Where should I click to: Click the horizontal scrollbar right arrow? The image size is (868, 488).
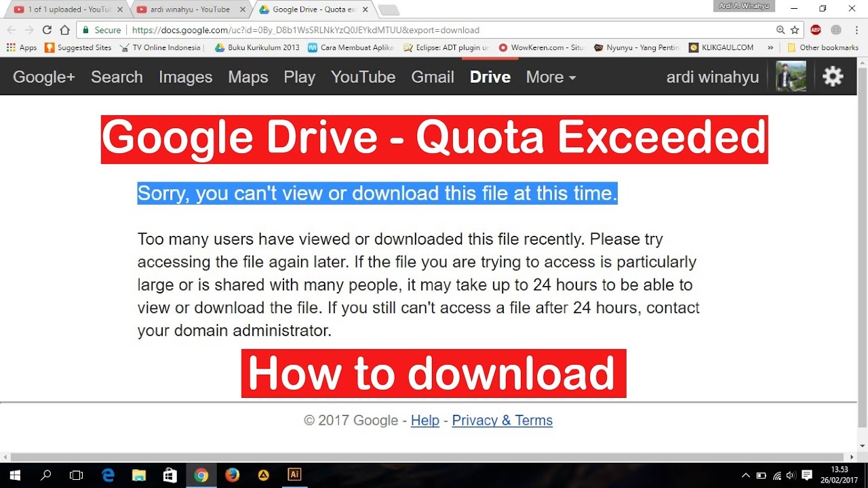(x=852, y=457)
